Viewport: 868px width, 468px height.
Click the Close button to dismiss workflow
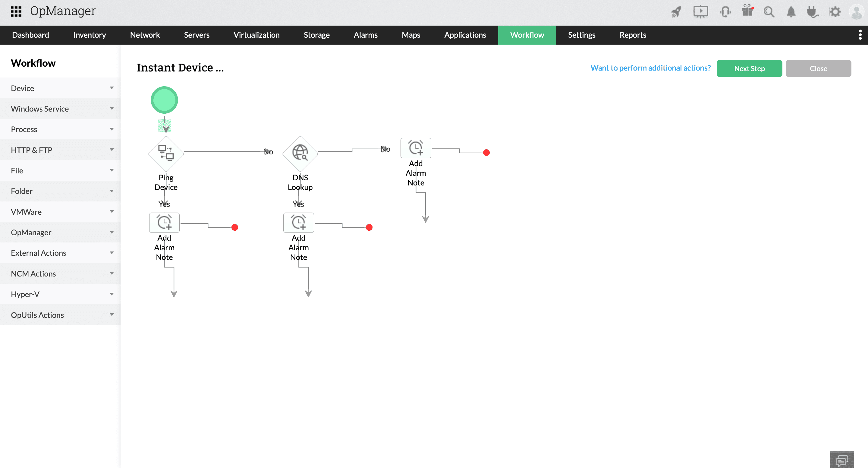pos(818,68)
